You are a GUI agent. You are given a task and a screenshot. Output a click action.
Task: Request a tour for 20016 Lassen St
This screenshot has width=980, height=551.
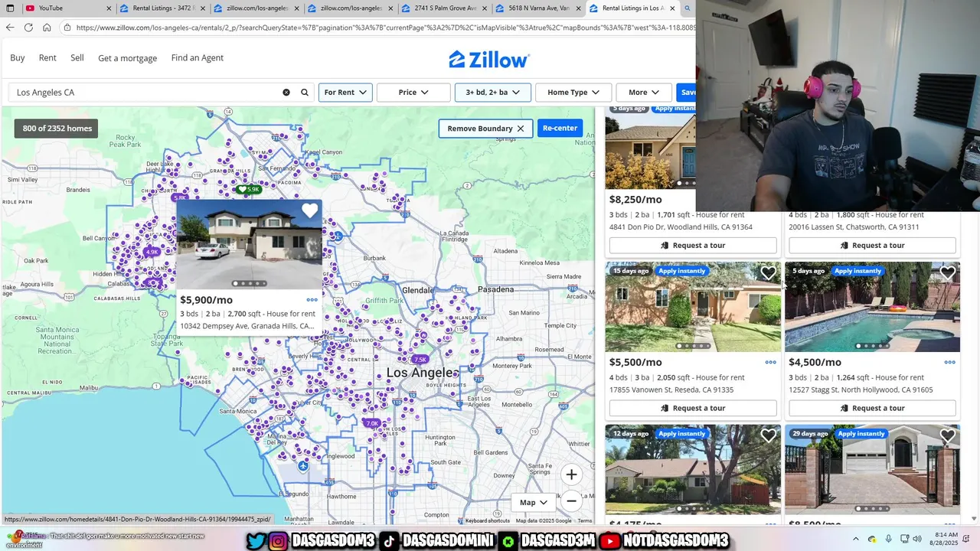(872, 246)
